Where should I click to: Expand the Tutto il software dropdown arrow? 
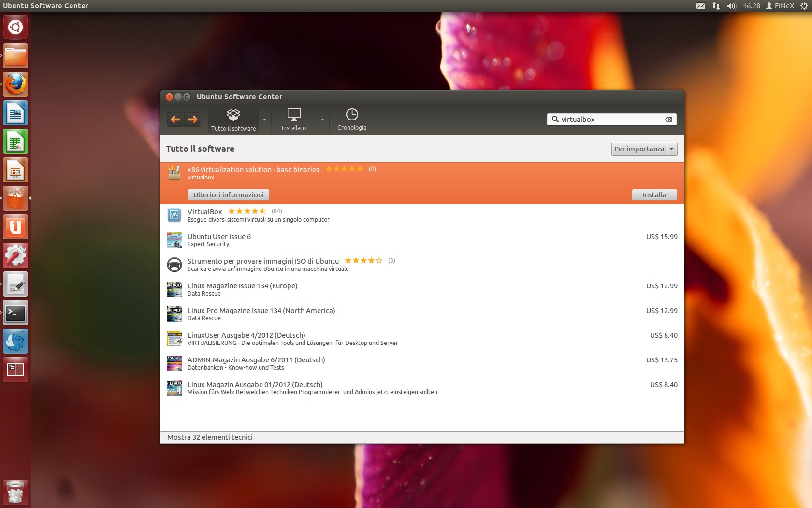(264, 120)
